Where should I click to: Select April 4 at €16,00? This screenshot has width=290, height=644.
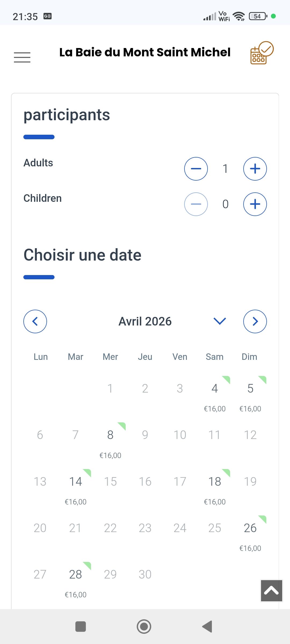coord(215,394)
